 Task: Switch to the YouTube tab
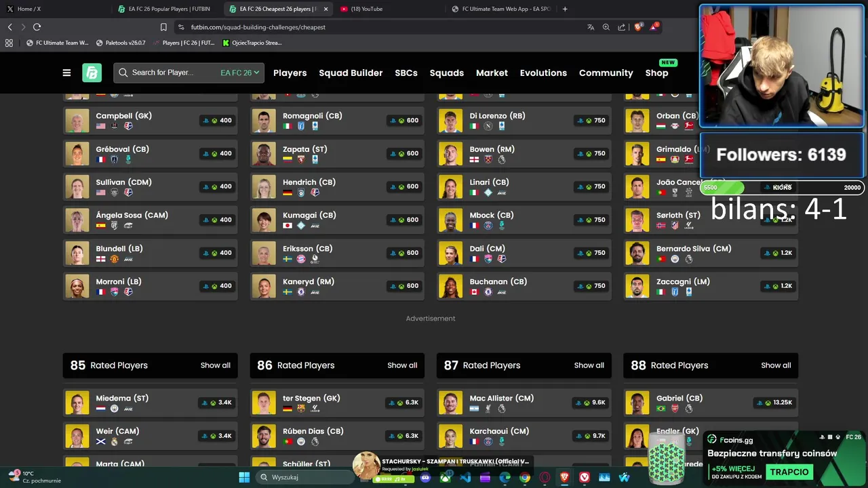tap(389, 9)
